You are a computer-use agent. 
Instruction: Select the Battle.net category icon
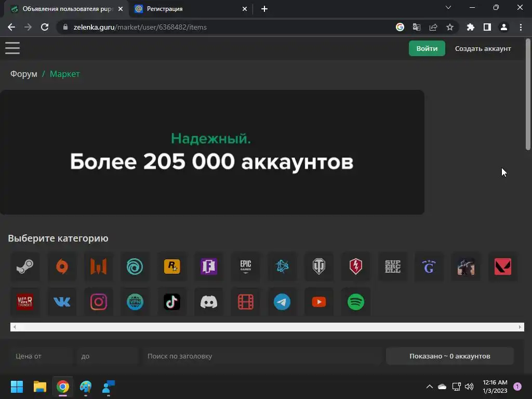(x=282, y=267)
